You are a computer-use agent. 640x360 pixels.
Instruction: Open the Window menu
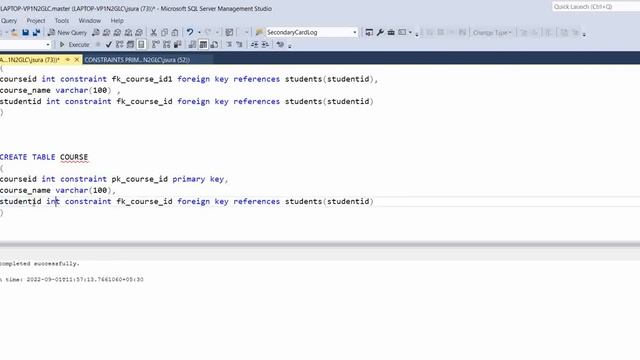(90, 20)
